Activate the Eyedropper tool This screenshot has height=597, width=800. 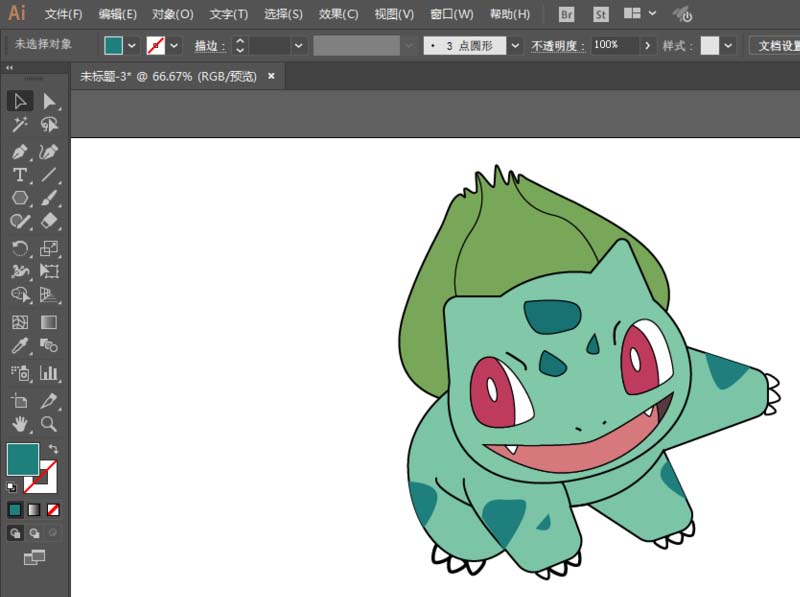[x=20, y=347]
